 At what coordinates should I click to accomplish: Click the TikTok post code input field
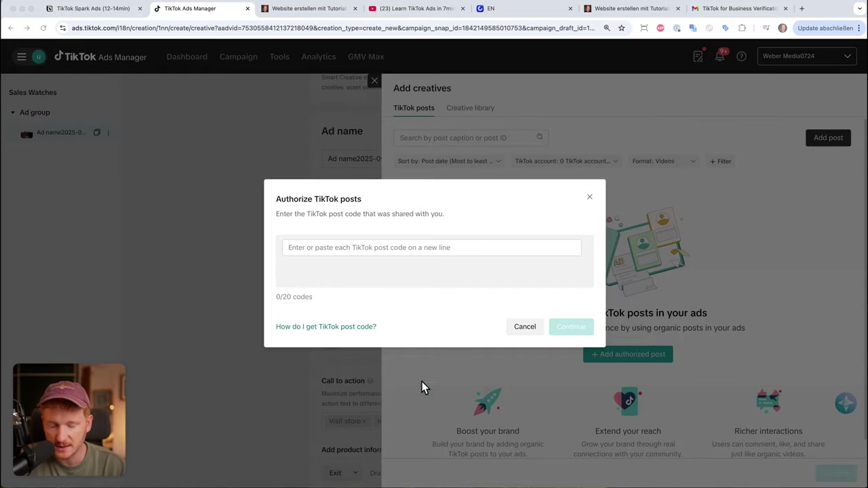pos(431,247)
